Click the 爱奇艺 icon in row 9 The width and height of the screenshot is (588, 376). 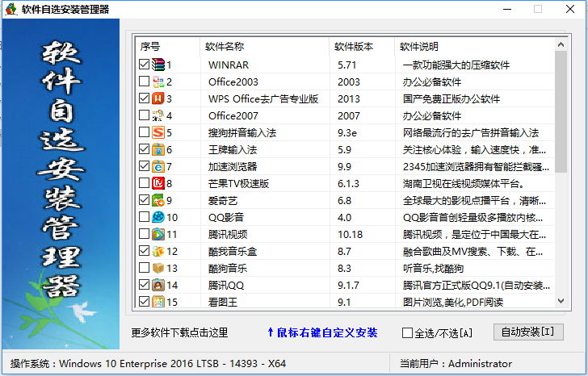158,200
